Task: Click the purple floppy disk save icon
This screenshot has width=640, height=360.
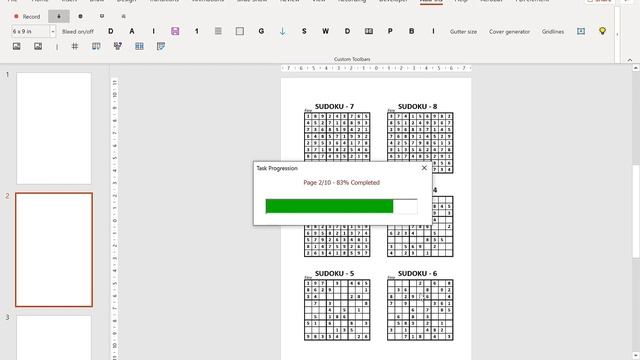Action: coord(175,31)
